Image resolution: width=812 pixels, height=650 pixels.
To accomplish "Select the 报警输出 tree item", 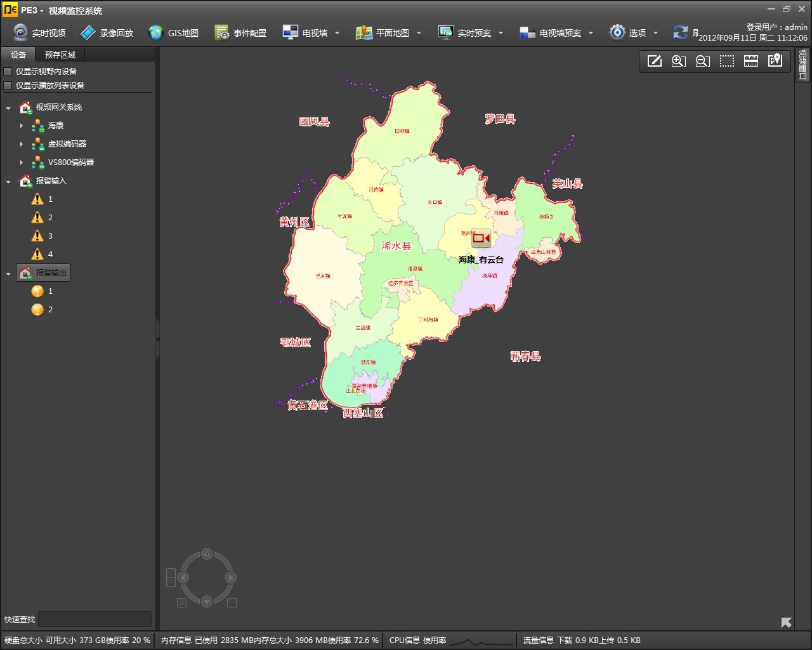I will [43, 273].
